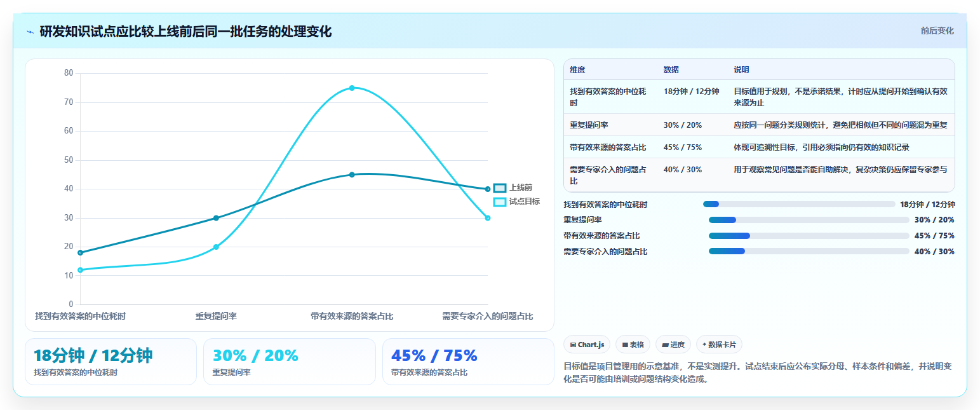Click the 维度 table column header
The width and height of the screenshot is (980, 410).
pyautogui.click(x=577, y=69)
